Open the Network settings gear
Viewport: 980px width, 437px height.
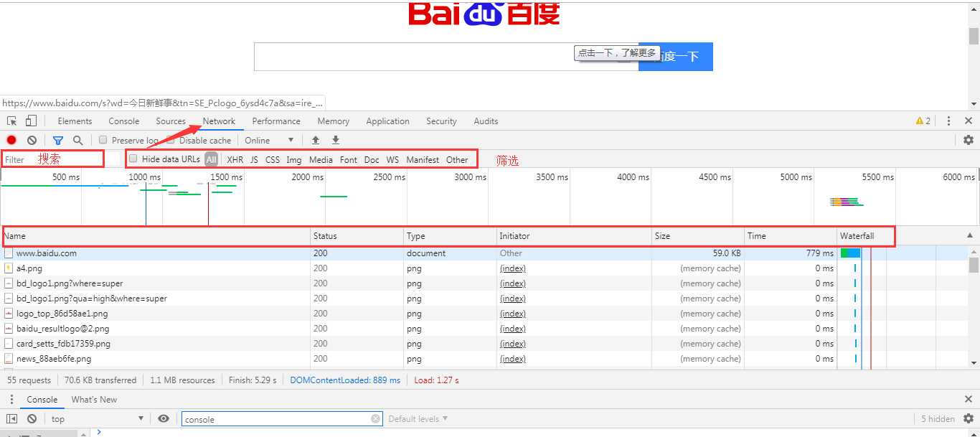[968, 140]
